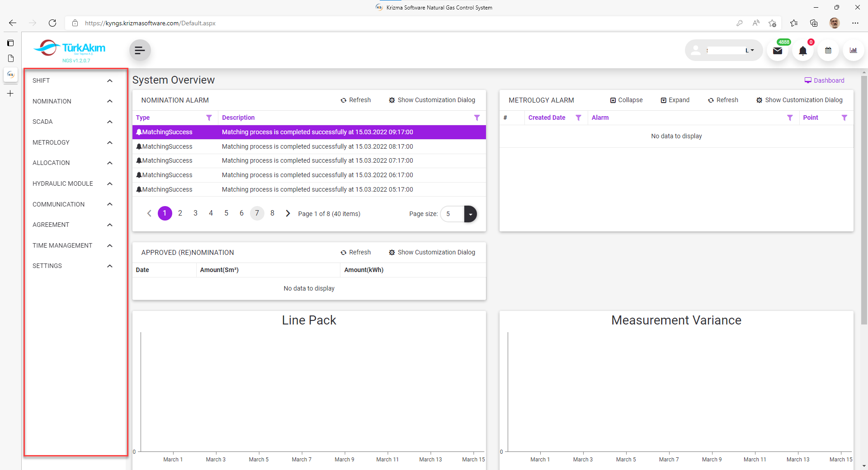Open the calendar icon in header
The height and width of the screenshot is (470, 868).
[828, 51]
